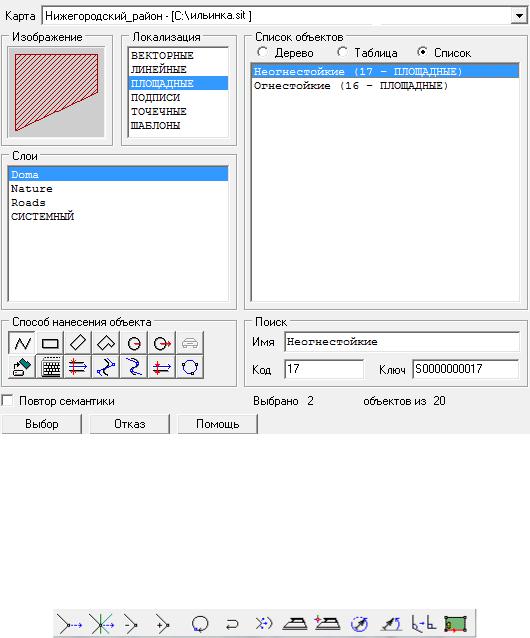530x638 pixels.
Task: Click the remove point (minus) tool
Action: pyautogui.click(x=131, y=624)
